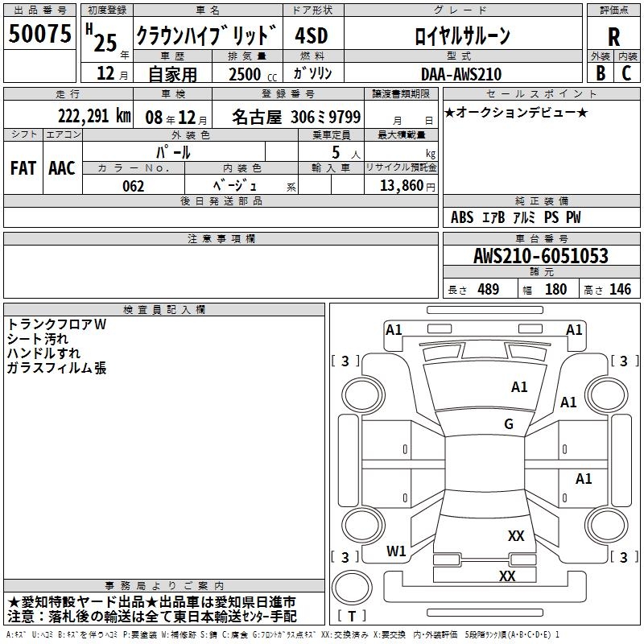Click width value 180
Image resolution: width=644 pixels, height=644 pixels.
(555, 290)
